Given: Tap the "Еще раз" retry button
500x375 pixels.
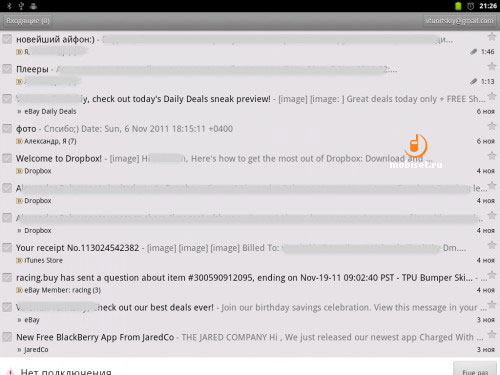Looking at the screenshot, I should 475,369.
